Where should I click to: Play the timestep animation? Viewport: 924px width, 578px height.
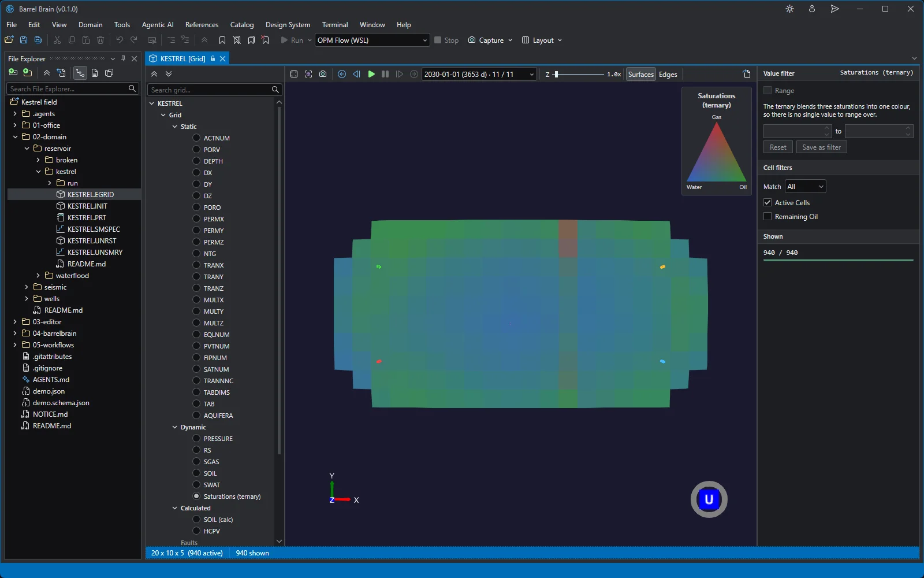[371, 74]
